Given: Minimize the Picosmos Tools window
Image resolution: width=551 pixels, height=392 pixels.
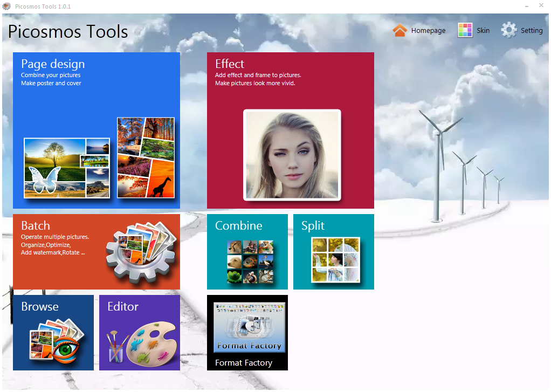Looking at the screenshot, I should (x=526, y=6).
